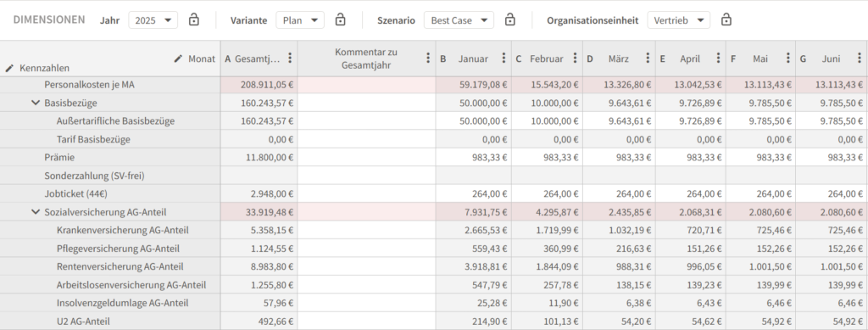Select the März column header
The height and width of the screenshot is (330, 868).
618,59
